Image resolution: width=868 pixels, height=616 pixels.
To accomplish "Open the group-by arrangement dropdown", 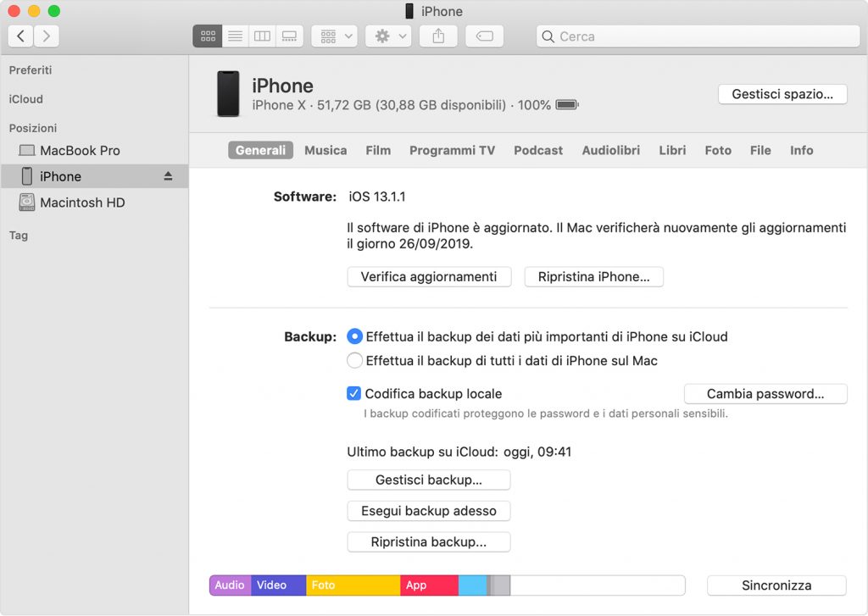I will click(x=335, y=36).
